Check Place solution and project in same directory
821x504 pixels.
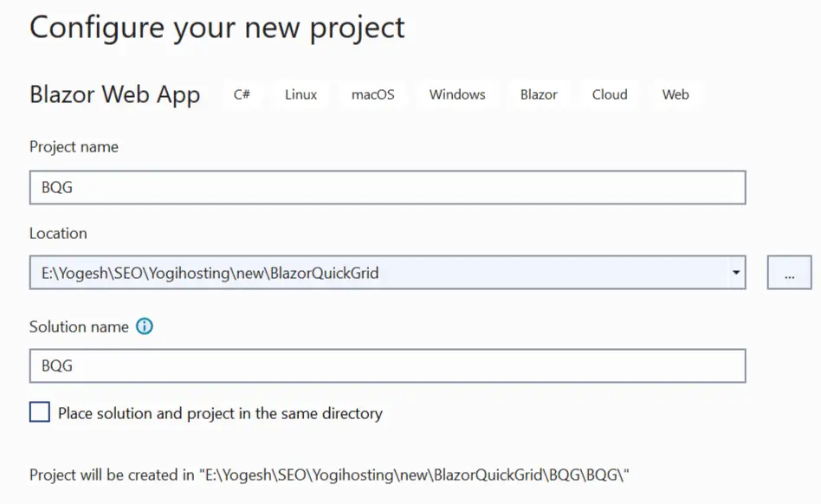click(40, 412)
